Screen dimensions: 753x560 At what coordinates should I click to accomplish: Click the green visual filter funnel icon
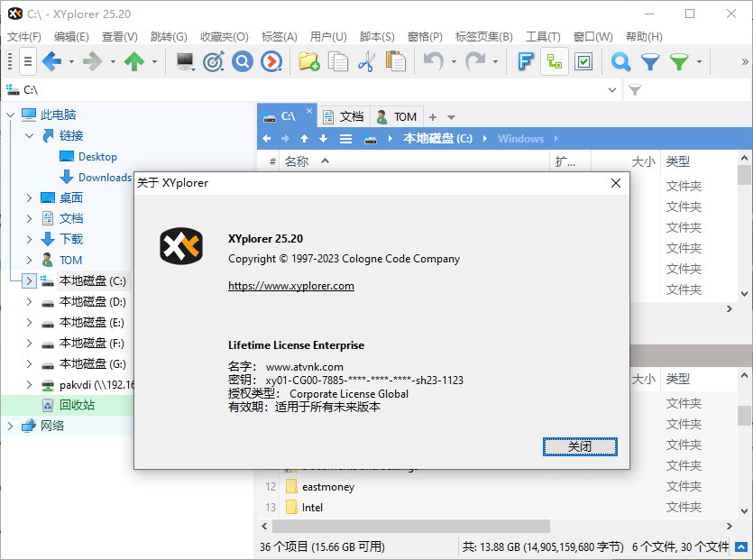coord(679,61)
